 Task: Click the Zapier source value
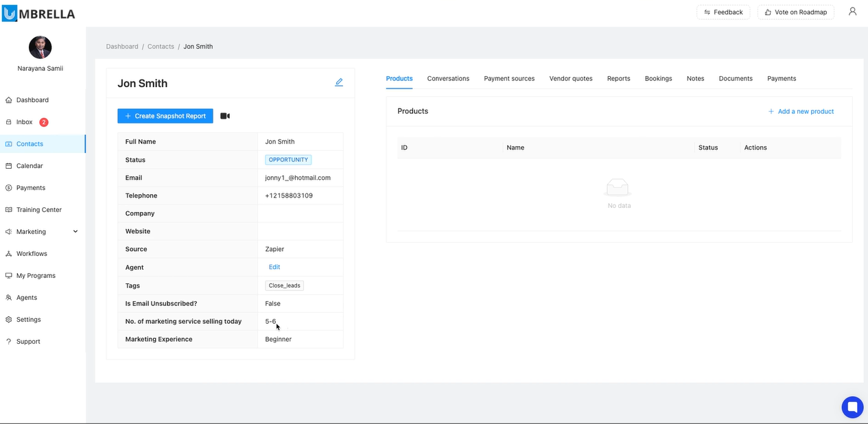274,249
